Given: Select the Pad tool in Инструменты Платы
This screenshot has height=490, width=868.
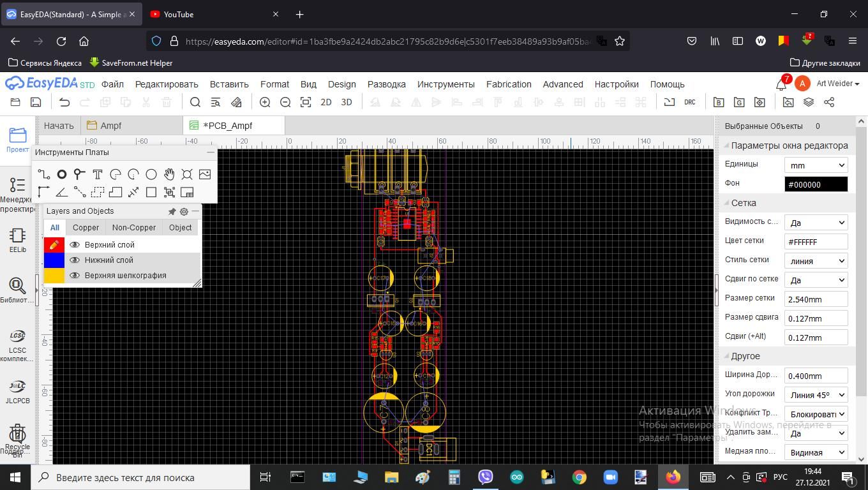Looking at the screenshot, I should (62, 174).
